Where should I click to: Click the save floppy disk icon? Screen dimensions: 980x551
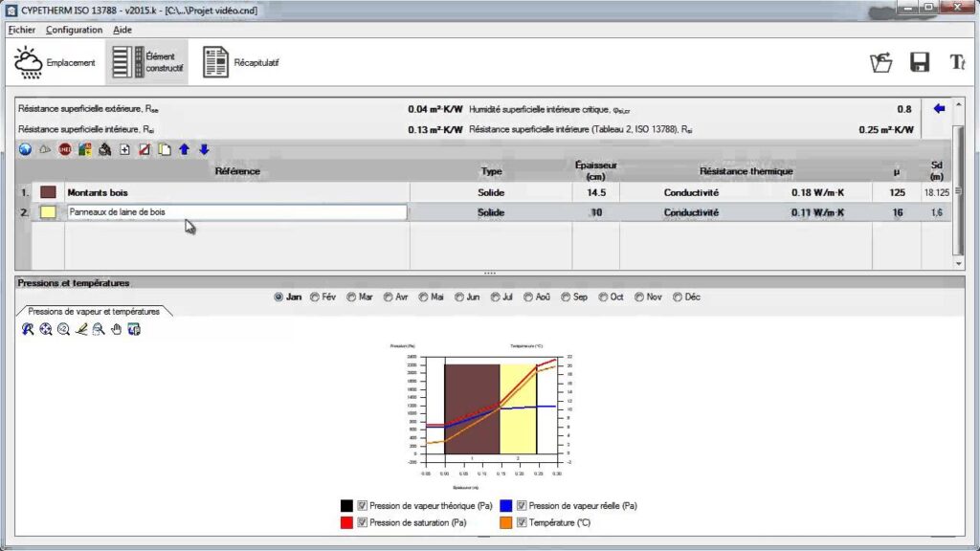[920, 62]
